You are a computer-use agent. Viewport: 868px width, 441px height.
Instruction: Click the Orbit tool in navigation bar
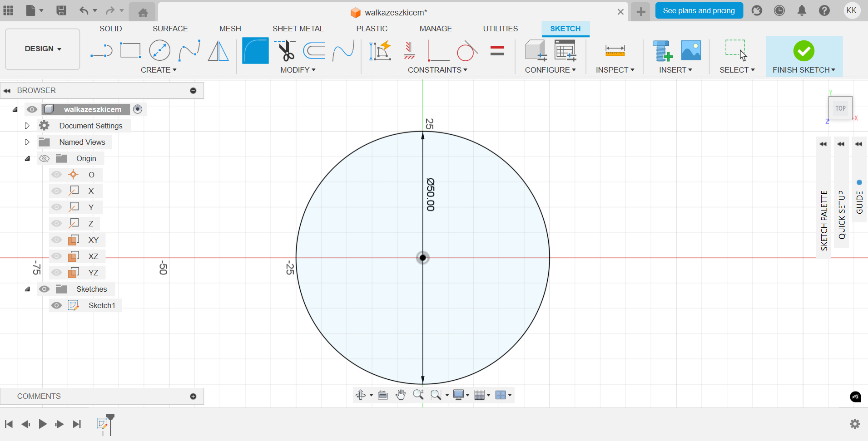tap(361, 395)
